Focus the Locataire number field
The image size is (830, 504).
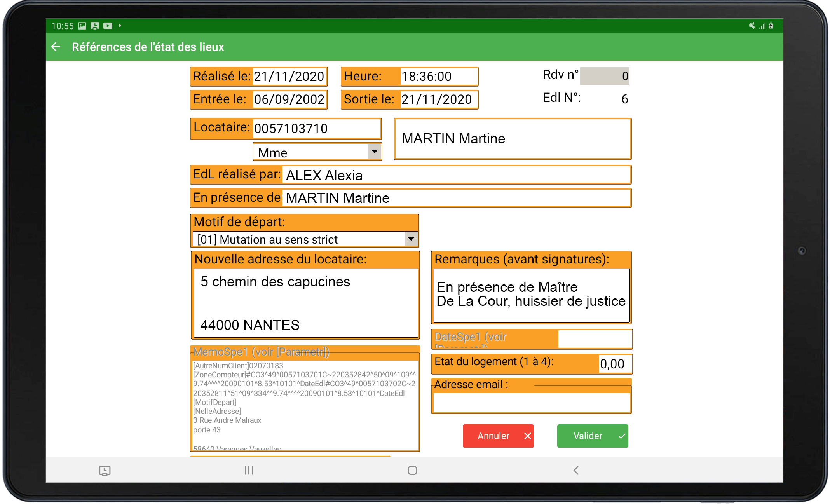pos(316,129)
